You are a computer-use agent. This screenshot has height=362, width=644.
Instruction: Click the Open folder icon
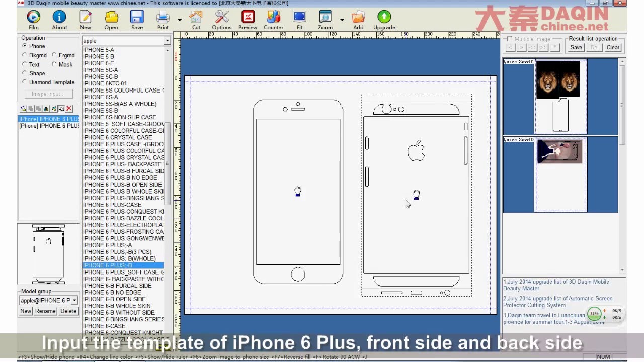111,20
